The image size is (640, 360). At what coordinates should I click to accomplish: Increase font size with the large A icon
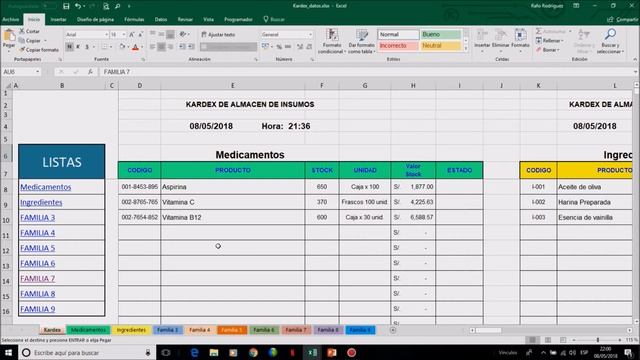click(131, 35)
